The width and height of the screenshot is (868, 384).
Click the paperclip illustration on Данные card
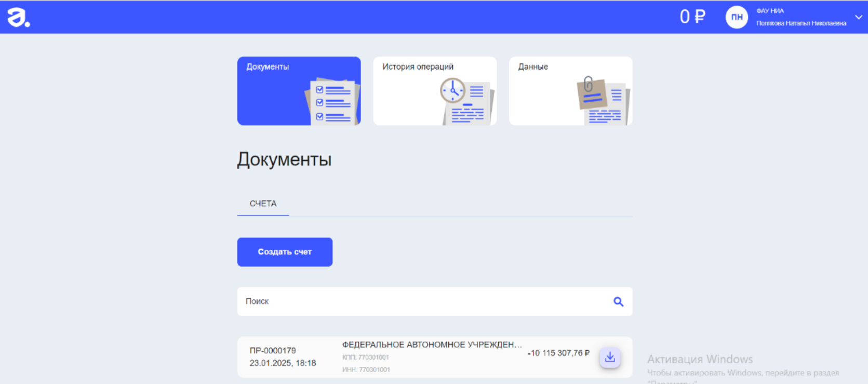pyautogui.click(x=589, y=85)
